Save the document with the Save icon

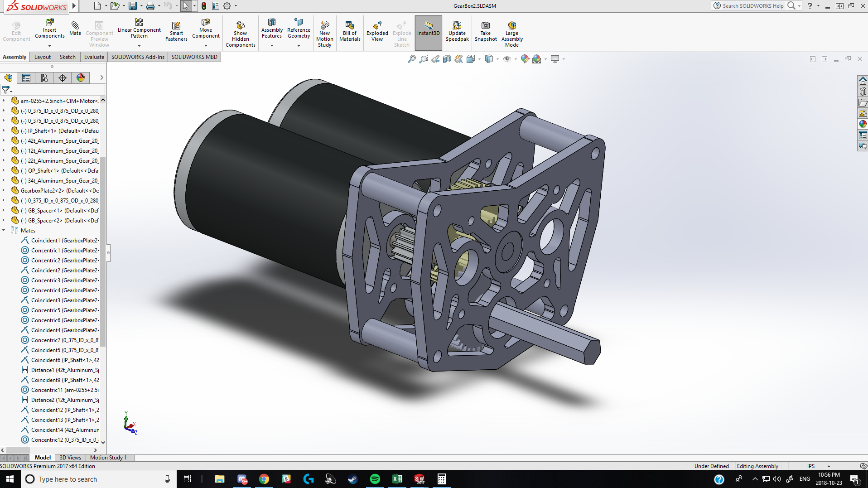[x=133, y=6]
